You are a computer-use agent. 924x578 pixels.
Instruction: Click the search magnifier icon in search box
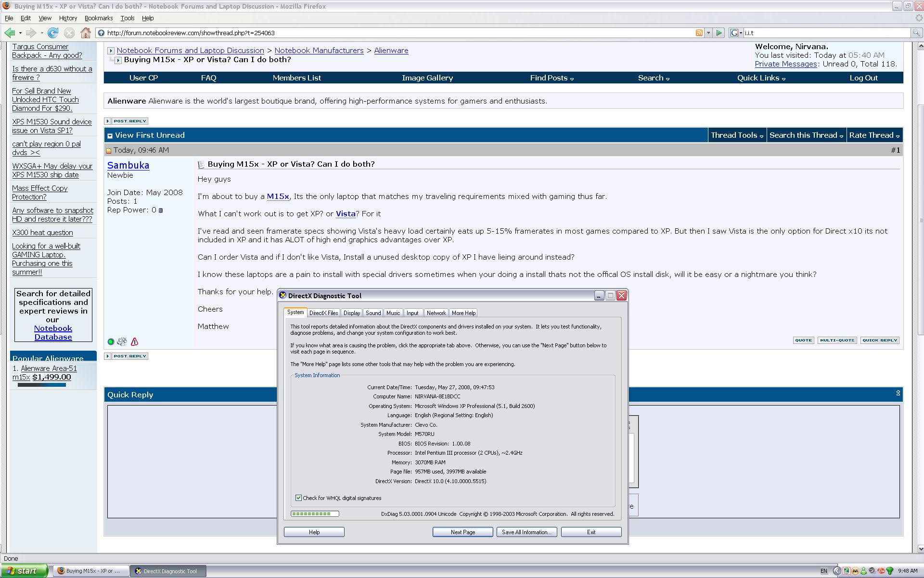[x=916, y=33]
